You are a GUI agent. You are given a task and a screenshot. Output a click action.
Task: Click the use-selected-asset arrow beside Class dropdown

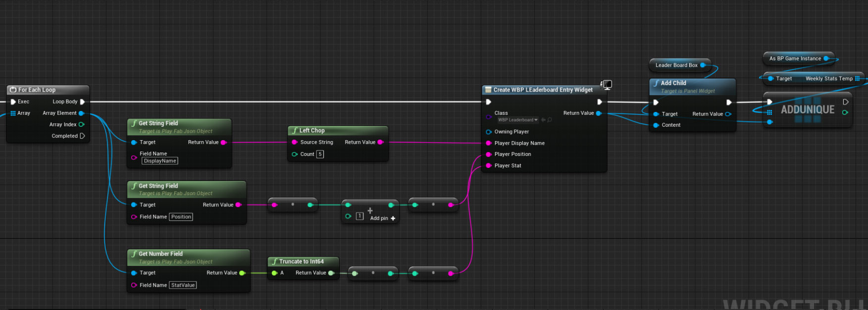coord(543,120)
